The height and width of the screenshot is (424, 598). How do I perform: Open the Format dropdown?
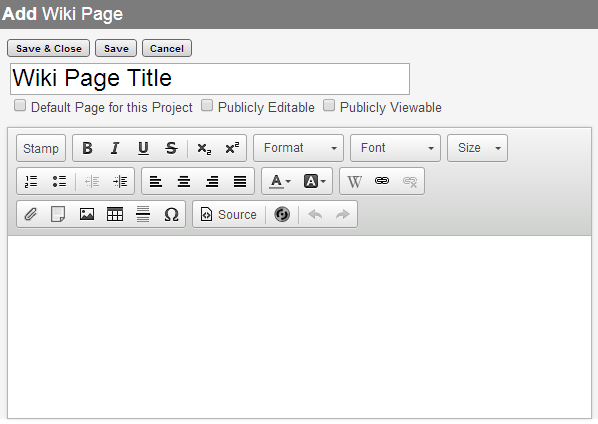[299, 148]
